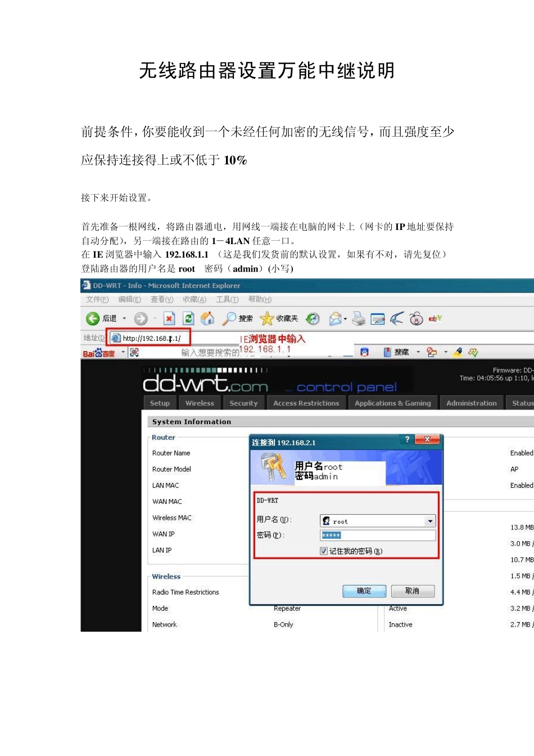The image size is (534, 756).
Task: Open the 文件(F) menu
Action: [97, 300]
